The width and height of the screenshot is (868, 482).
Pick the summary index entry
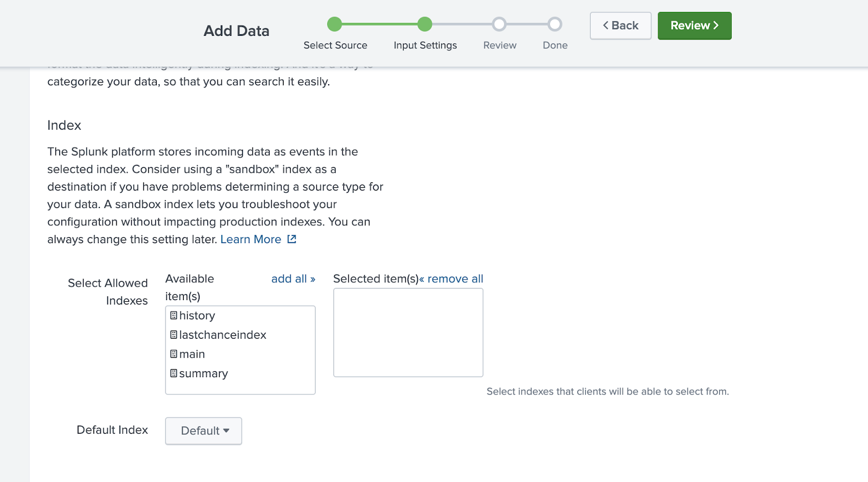(x=204, y=373)
